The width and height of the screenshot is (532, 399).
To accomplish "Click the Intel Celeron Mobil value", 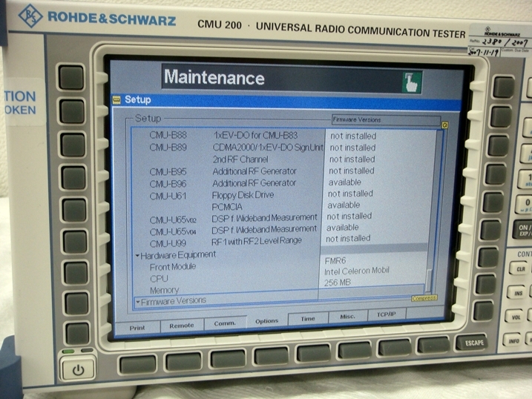I will [x=357, y=271].
